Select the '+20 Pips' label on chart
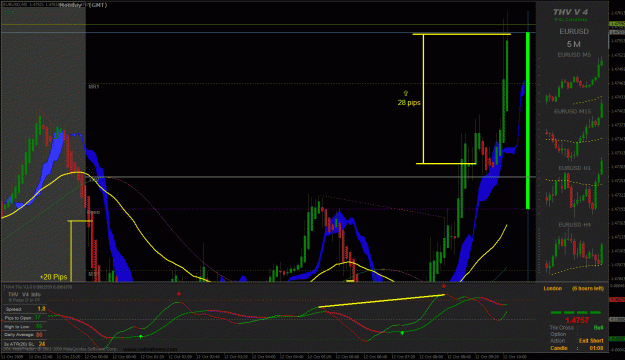The height and width of the screenshot is (360, 625). pos(53,277)
